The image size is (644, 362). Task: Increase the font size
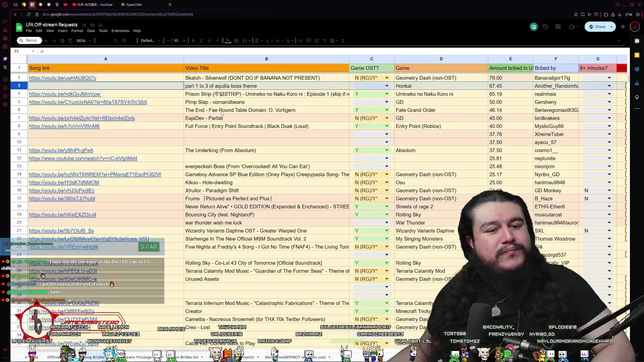(x=184, y=40)
